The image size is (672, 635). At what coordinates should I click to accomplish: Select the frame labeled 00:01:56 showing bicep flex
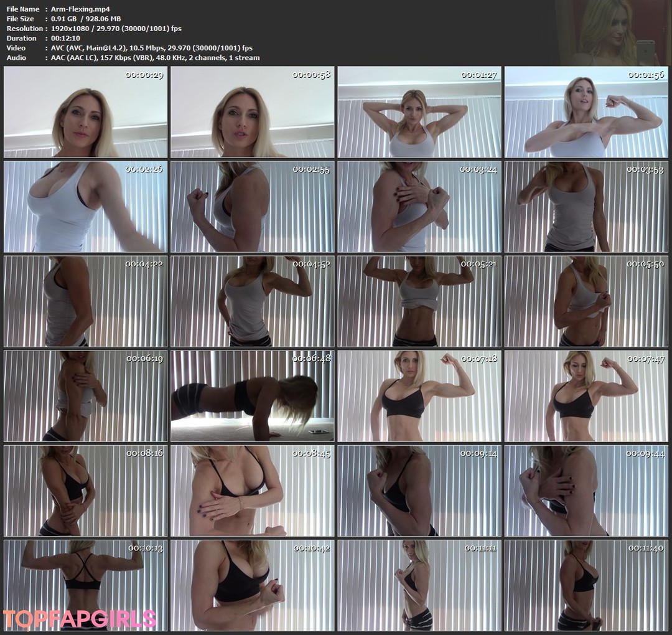(x=585, y=113)
